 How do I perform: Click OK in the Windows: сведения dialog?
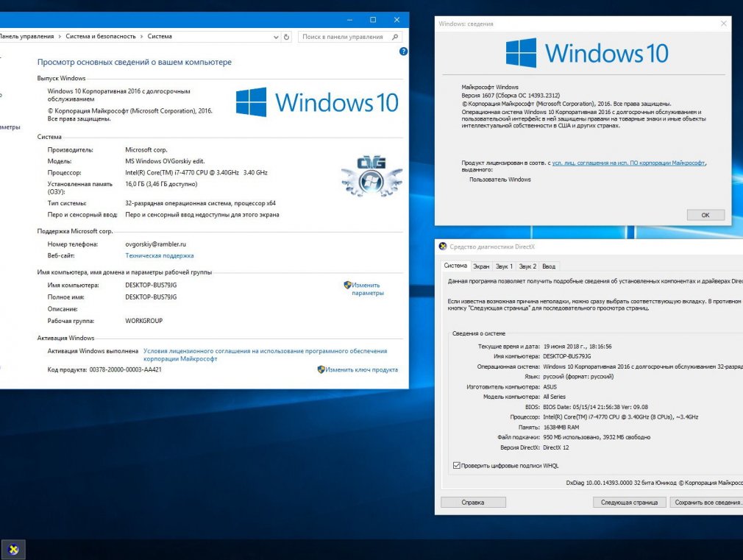(x=705, y=215)
